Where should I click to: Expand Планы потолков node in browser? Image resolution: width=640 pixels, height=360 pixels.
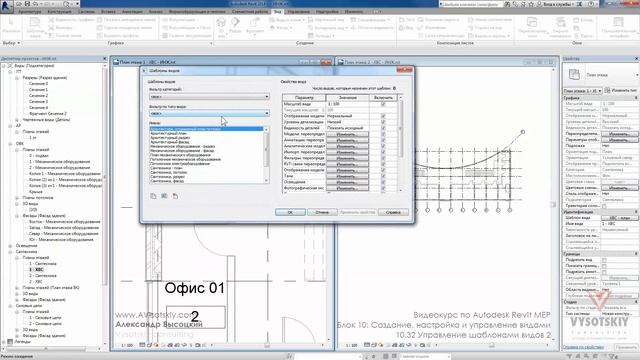17,198
